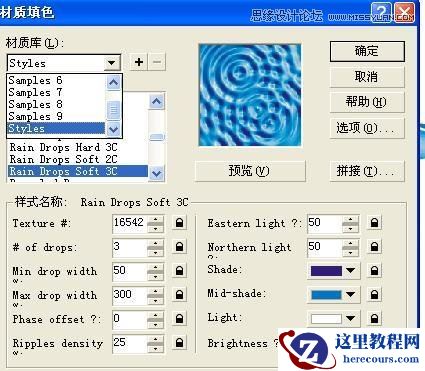The height and width of the screenshot is (371, 425).
Task: Click the white Light color swatch
Action: point(326,319)
